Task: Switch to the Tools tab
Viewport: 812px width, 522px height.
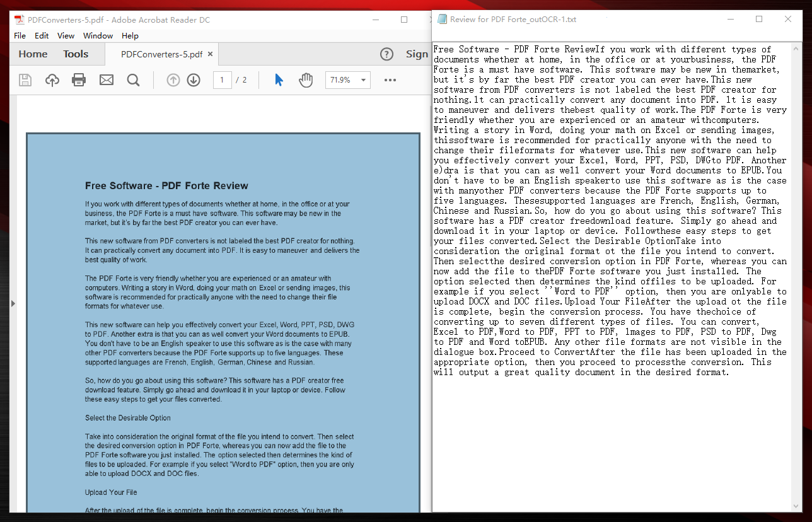Action: pyautogui.click(x=76, y=54)
